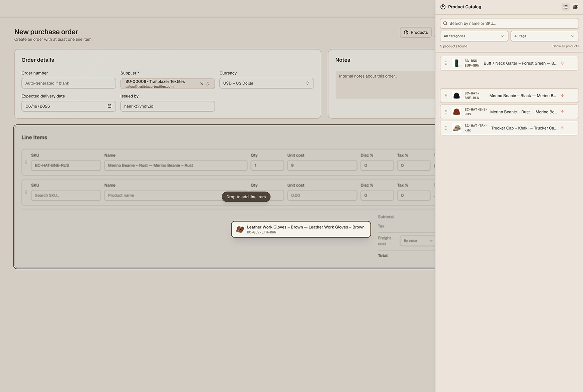Click the BC-BND-BUF-GRN SKU code
Image resolution: width=583 pixels, height=392 pixels.
[x=472, y=63]
